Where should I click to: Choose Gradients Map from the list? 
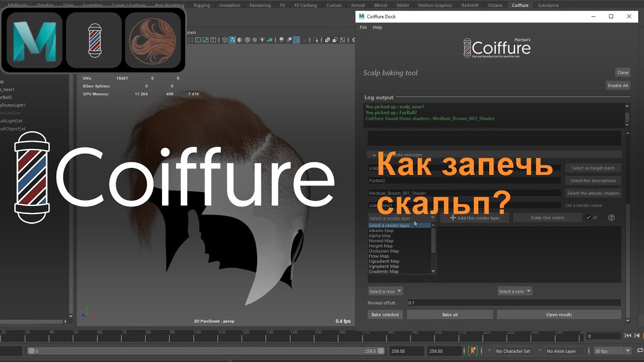(384, 271)
